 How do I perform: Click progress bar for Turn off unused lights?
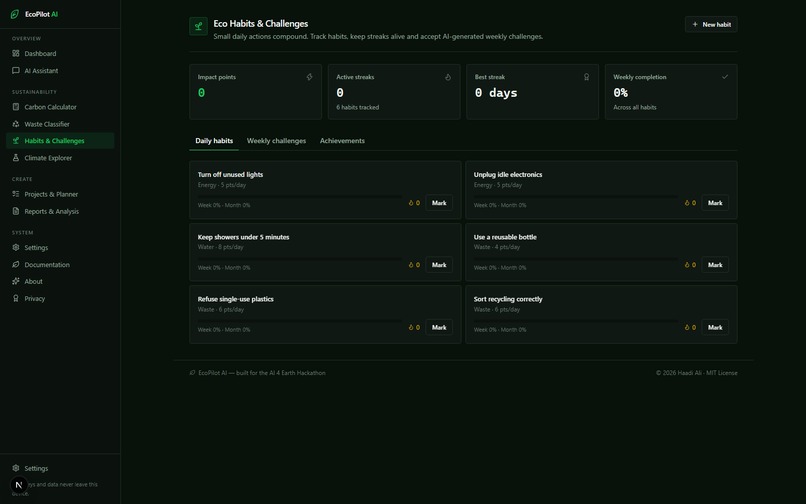[300, 196]
